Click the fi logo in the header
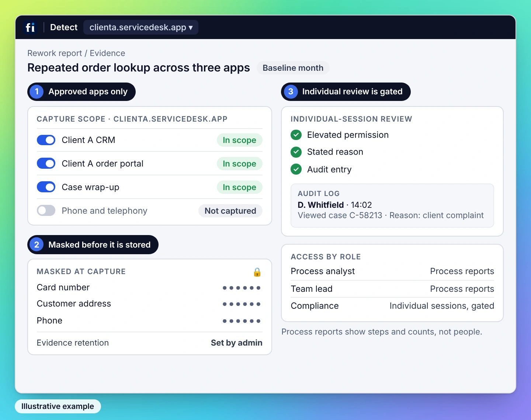This screenshot has width=531, height=420. [30, 27]
